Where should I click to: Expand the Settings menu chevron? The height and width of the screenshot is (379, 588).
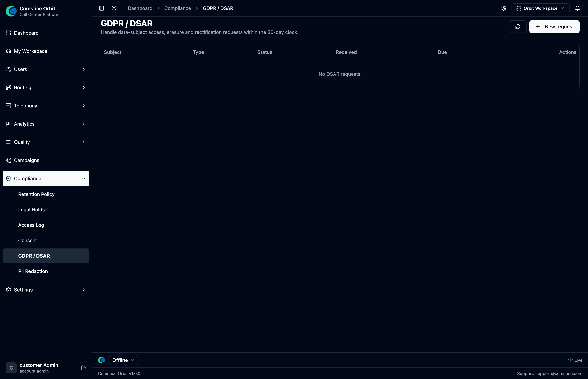tap(83, 290)
